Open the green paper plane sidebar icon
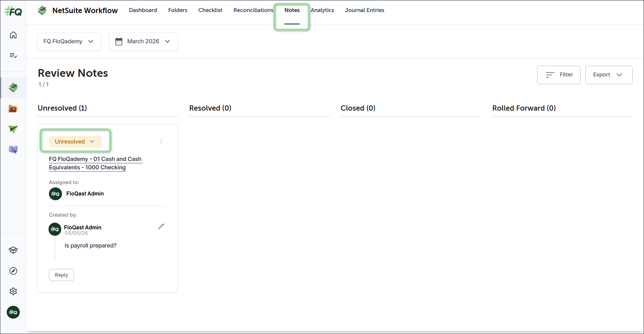 point(13,129)
